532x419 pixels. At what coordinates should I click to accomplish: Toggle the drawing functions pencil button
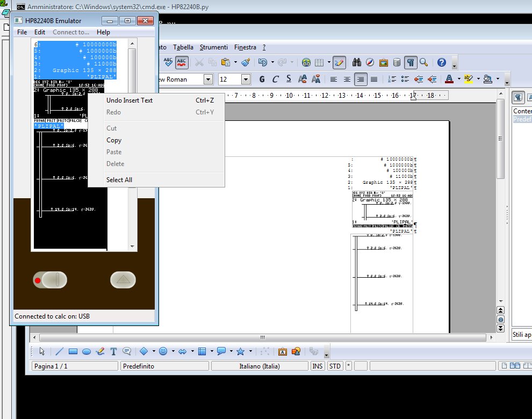[x=339, y=62]
